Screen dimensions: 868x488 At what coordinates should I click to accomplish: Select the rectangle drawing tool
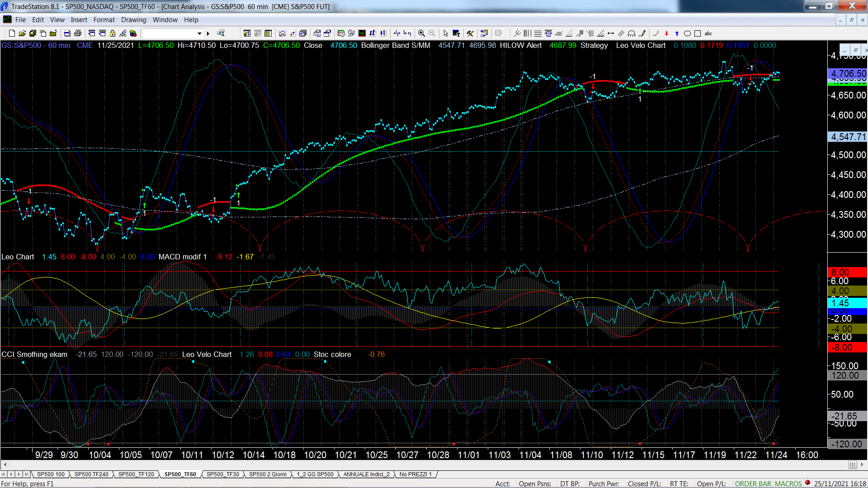point(698,33)
